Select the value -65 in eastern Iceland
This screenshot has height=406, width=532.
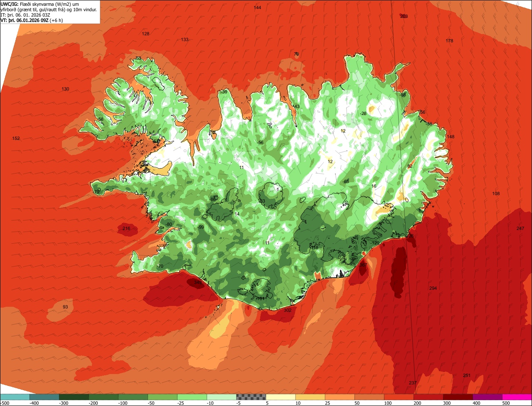[x=346, y=181]
